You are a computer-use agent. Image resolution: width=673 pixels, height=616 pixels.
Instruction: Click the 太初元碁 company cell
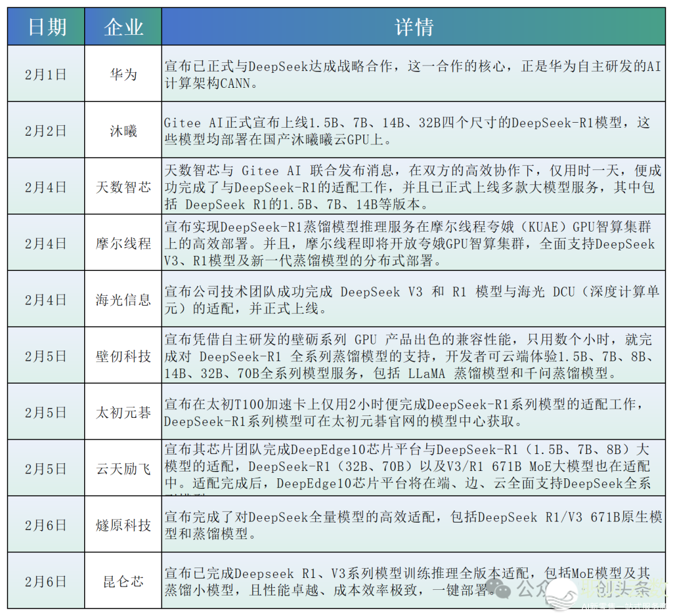click(x=123, y=412)
